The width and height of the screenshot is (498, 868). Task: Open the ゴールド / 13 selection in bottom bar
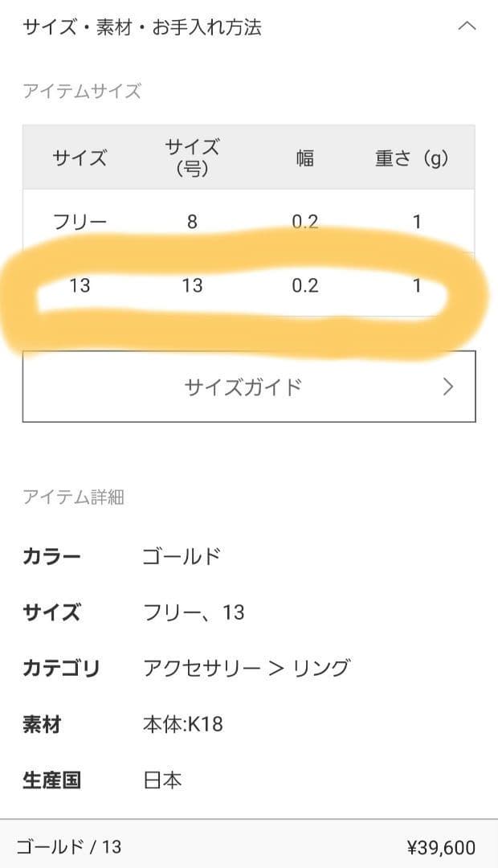pyautogui.click(x=69, y=846)
